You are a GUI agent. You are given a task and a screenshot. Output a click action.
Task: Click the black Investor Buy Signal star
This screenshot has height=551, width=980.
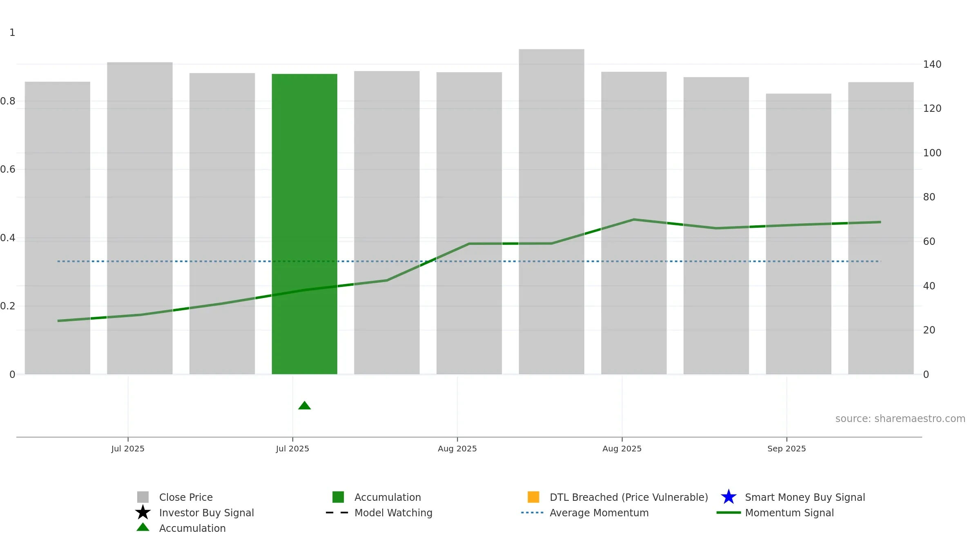(x=143, y=513)
